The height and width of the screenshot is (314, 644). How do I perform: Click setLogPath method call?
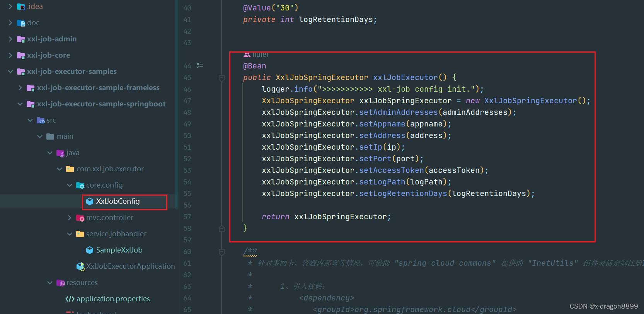(x=382, y=182)
